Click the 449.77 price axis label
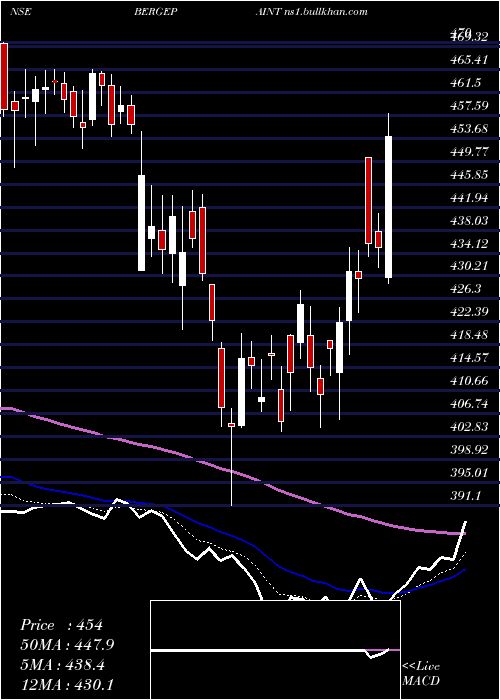Screen dimensions: 500x700 469,152
